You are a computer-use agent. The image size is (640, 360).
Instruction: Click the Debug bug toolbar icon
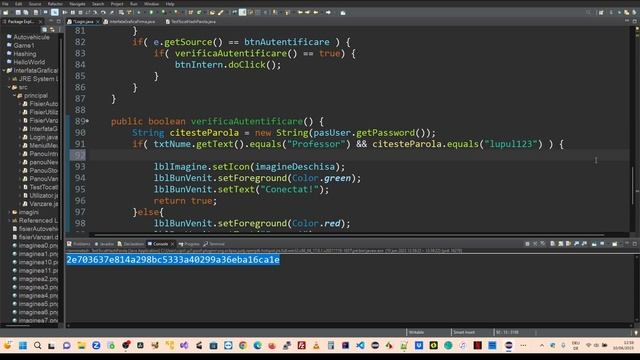pos(139,13)
